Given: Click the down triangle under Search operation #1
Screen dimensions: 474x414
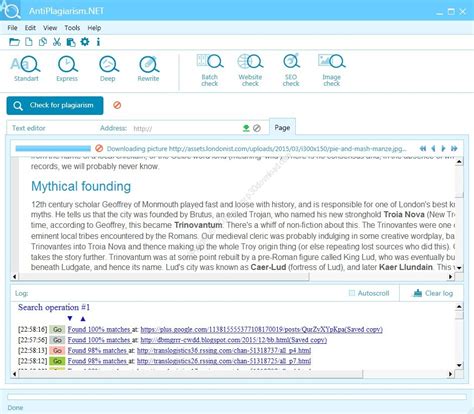Looking at the screenshot, I should tap(70, 319).
